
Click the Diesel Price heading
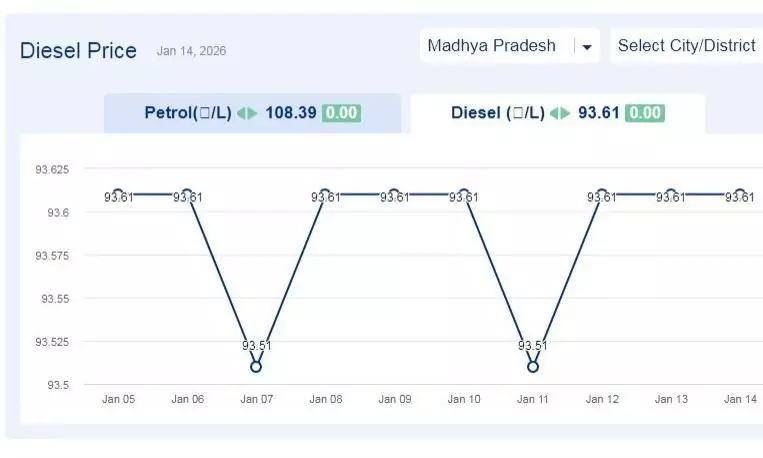click(x=78, y=51)
